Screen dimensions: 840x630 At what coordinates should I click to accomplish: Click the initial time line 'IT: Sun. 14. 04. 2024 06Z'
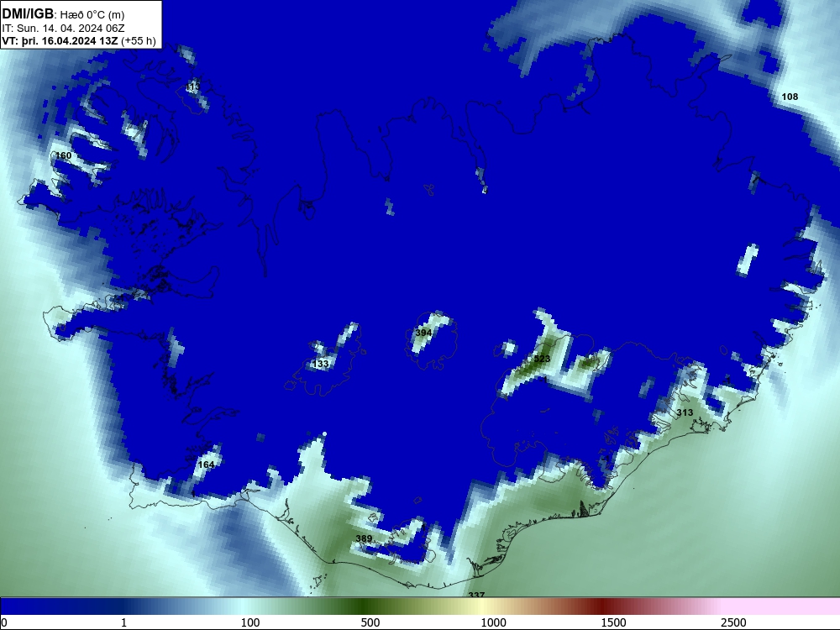click(x=63, y=29)
